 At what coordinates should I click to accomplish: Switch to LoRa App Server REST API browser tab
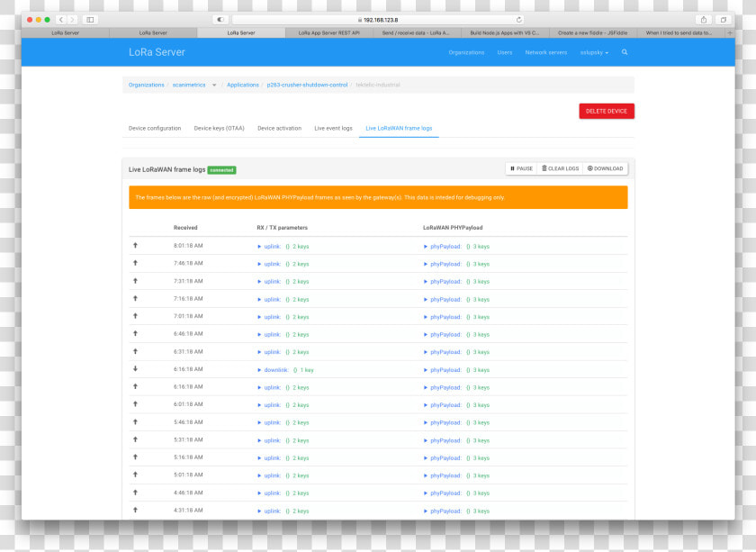click(x=328, y=32)
